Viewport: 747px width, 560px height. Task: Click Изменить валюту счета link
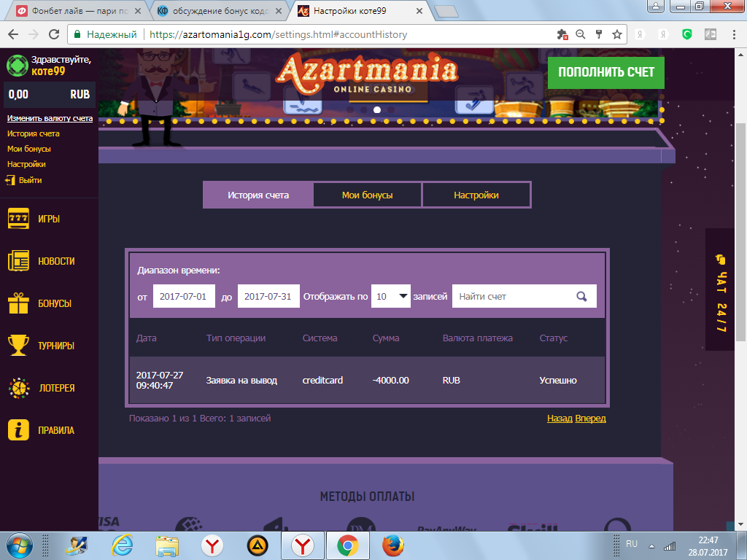coord(50,118)
